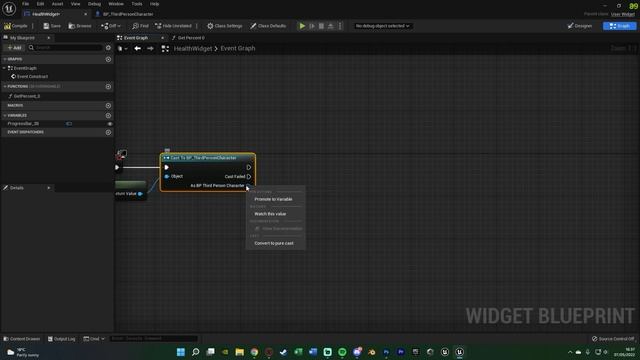The width and height of the screenshot is (640, 360).
Task: Open Class Defaults
Action: point(268,26)
